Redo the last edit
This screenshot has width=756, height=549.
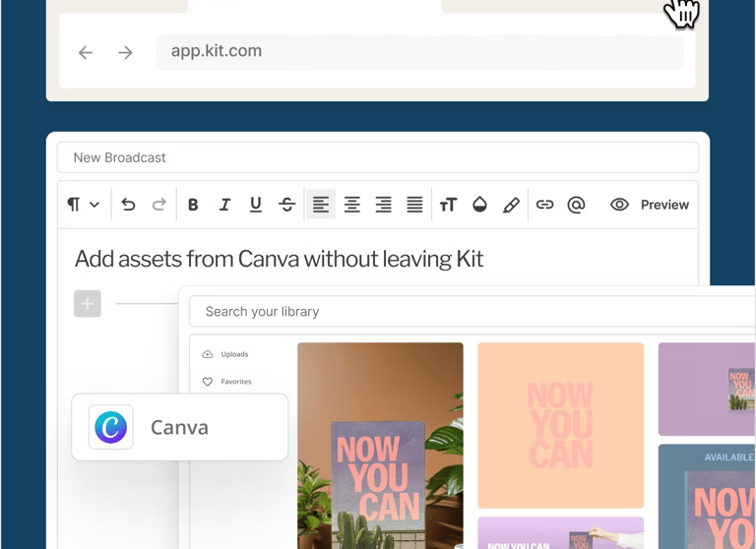(x=159, y=205)
